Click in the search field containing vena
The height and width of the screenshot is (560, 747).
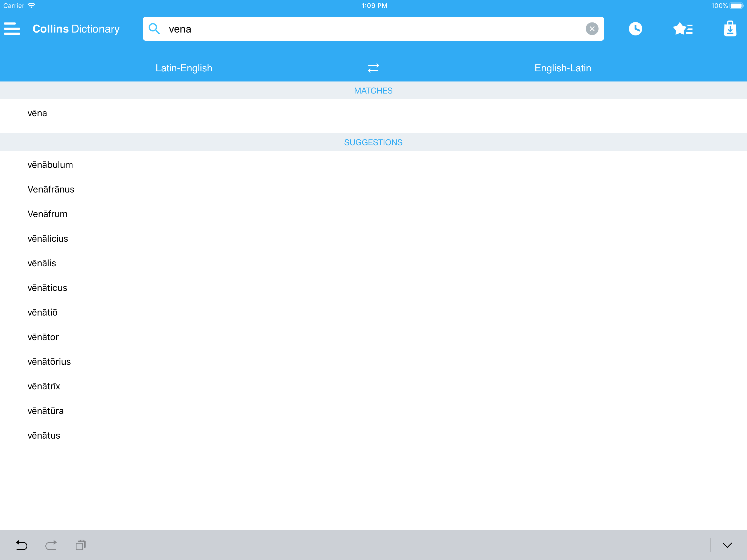(x=372, y=29)
